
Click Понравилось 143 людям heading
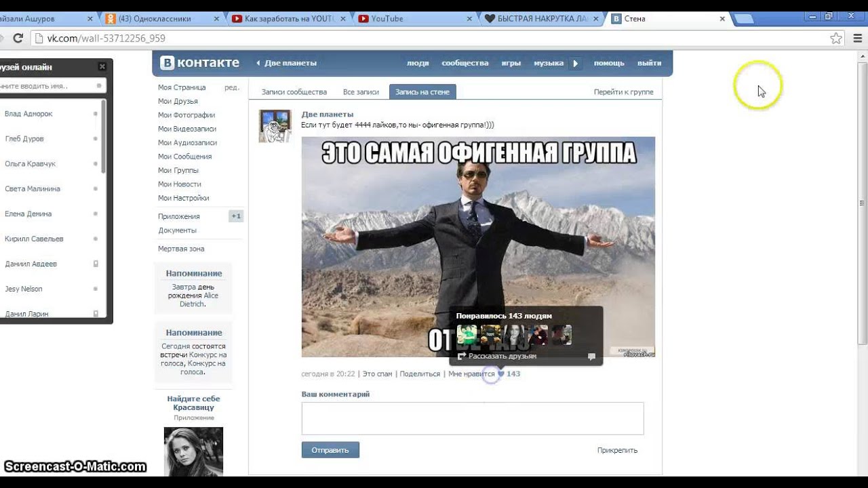[x=504, y=316]
